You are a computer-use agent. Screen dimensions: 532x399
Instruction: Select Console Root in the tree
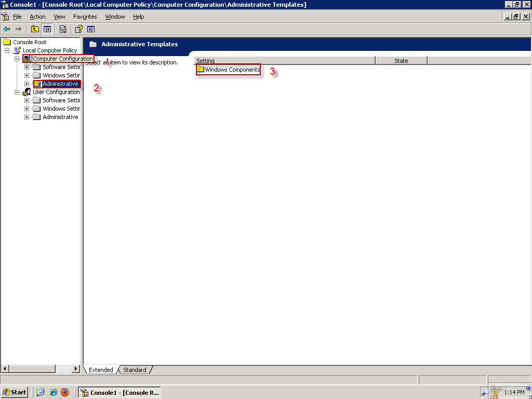(x=30, y=42)
